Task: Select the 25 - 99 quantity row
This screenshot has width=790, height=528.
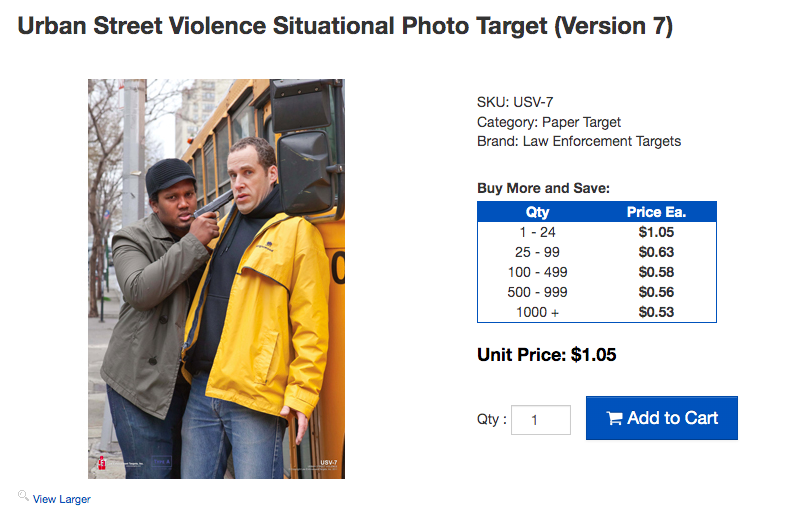Action: tap(537, 252)
